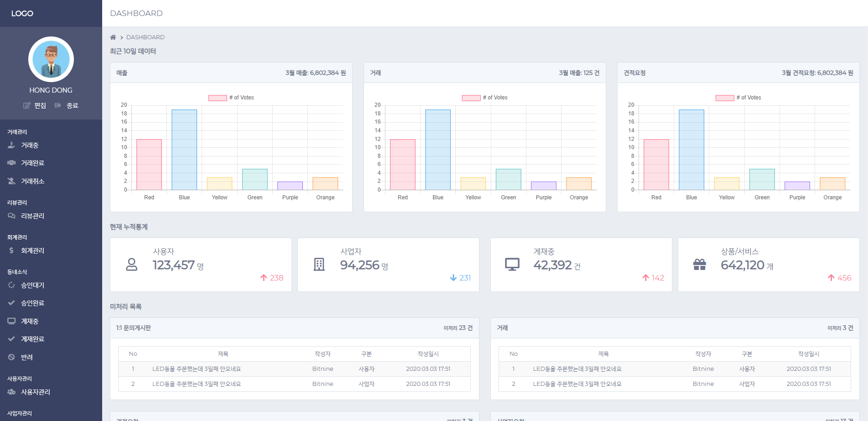Click the HONG DONG profile avatar

click(x=51, y=59)
